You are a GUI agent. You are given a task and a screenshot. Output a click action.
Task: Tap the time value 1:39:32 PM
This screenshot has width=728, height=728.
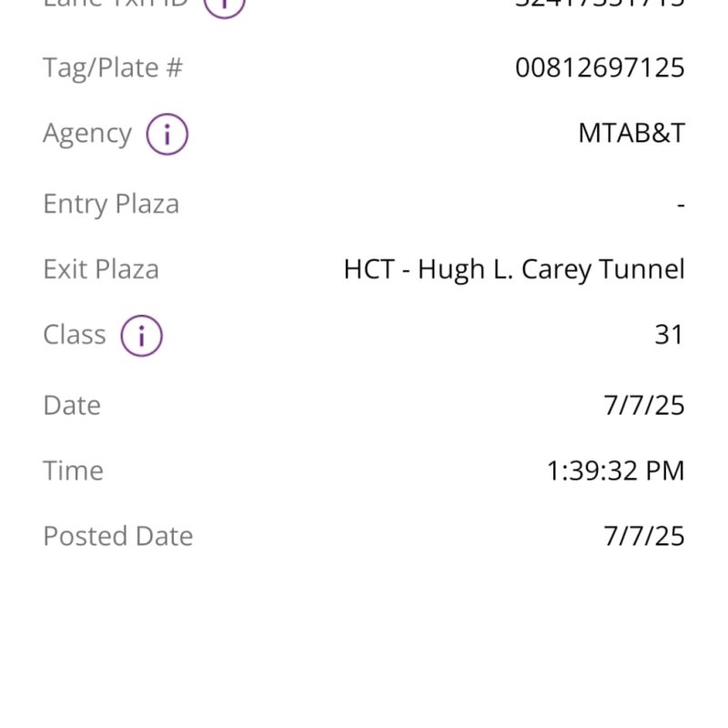pos(615,470)
